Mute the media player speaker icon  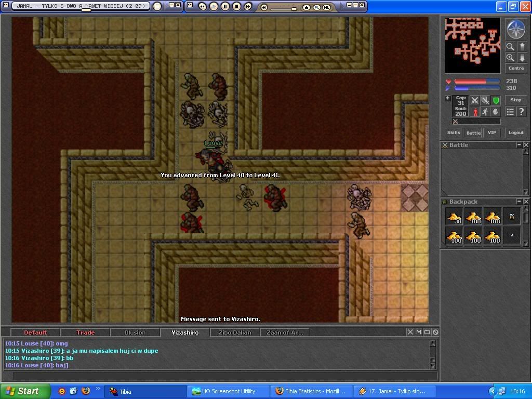264,7
